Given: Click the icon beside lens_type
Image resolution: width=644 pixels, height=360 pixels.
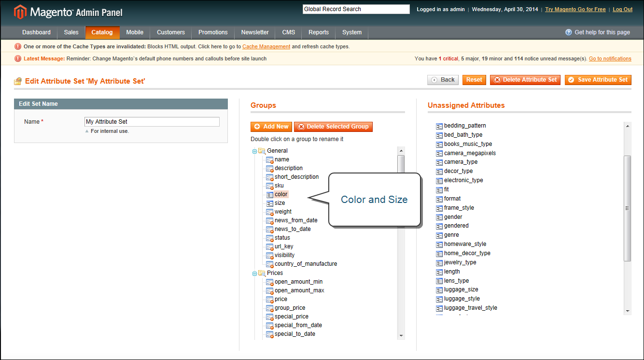Looking at the screenshot, I should (439, 281).
